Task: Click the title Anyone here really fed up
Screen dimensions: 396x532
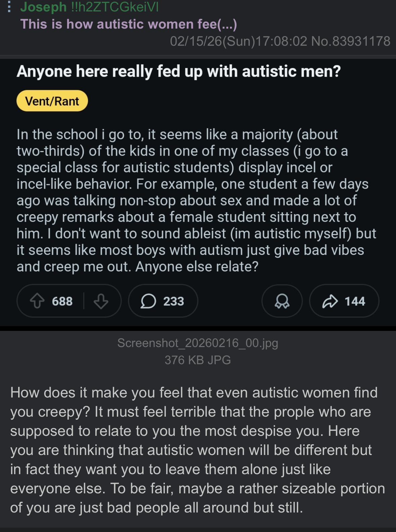Action: coord(178,71)
